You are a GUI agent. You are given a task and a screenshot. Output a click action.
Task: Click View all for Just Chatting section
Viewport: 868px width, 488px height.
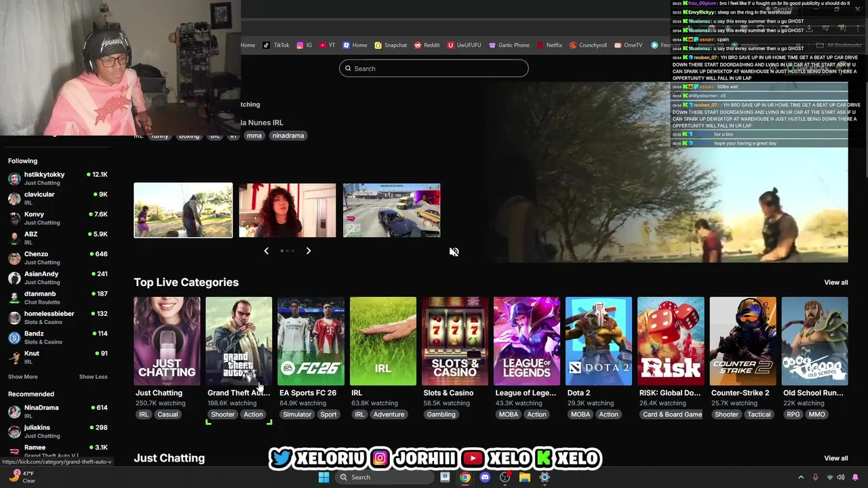pos(835,458)
